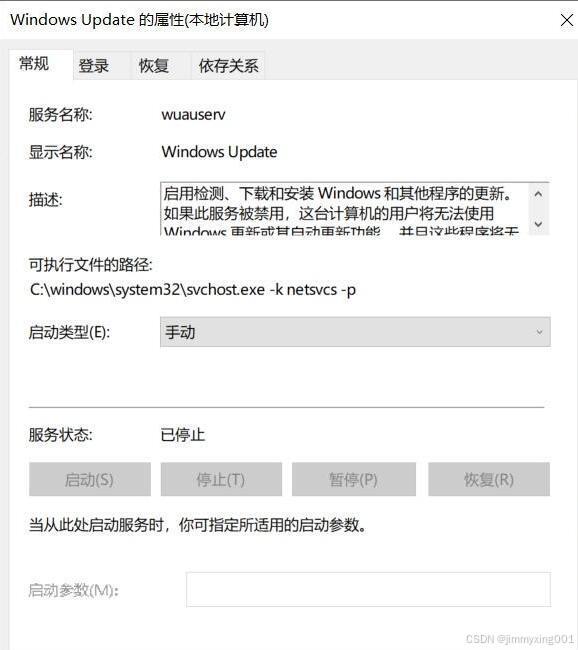Open the 启动类型 dropdown showing 手动
Image resolution: width=578 pixels, height=650 pixels.
(355, 332)
